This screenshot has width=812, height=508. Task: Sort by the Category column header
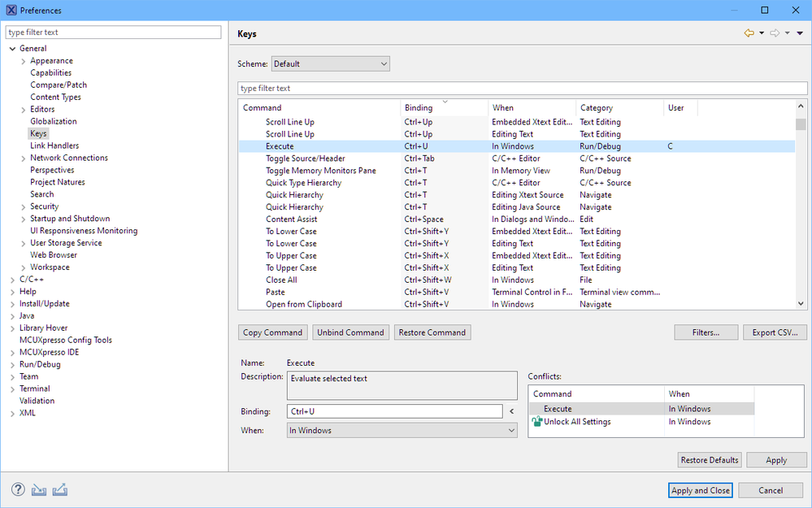pyautogui.click(x=619, y=108)
